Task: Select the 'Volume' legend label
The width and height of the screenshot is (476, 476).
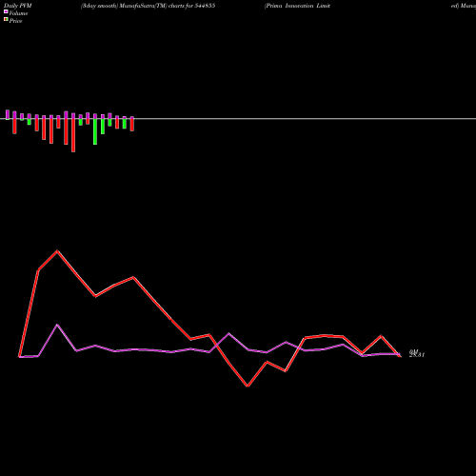Action: click(x=18, y=13)
